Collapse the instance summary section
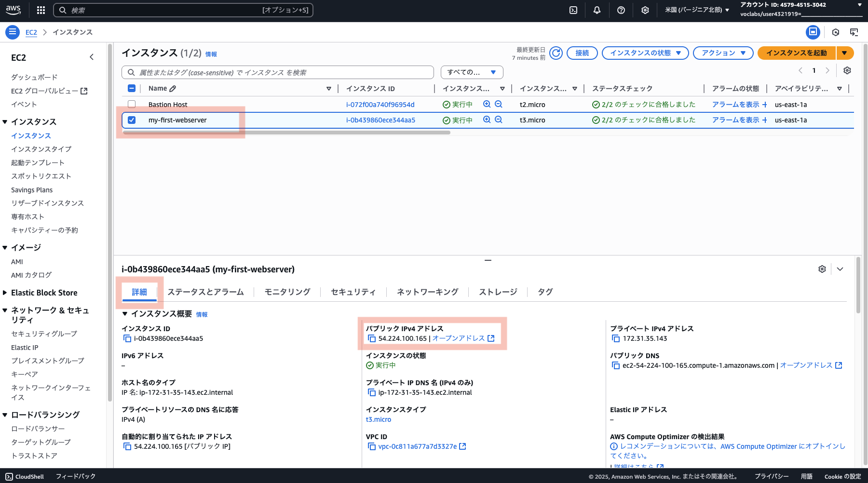This screenshot has width=868, height=483. click(125, 314)
